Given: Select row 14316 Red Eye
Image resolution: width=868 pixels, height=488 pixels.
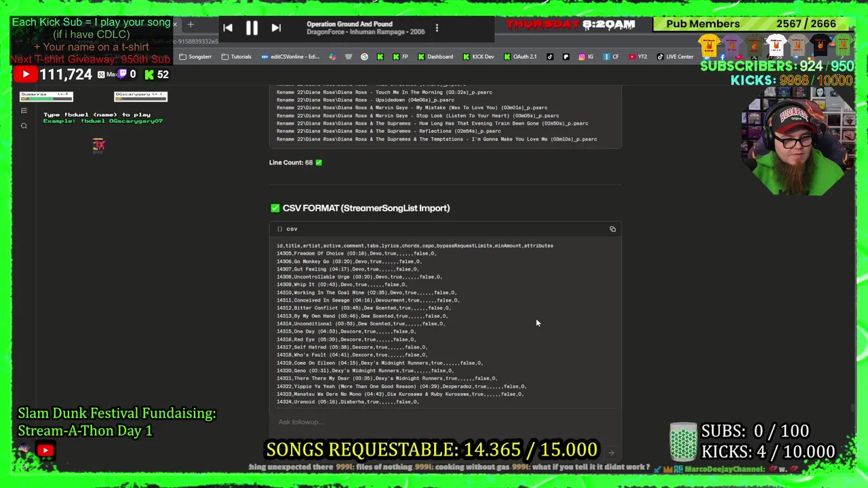Looking at the screenshot, I should (x=346, y=339).
